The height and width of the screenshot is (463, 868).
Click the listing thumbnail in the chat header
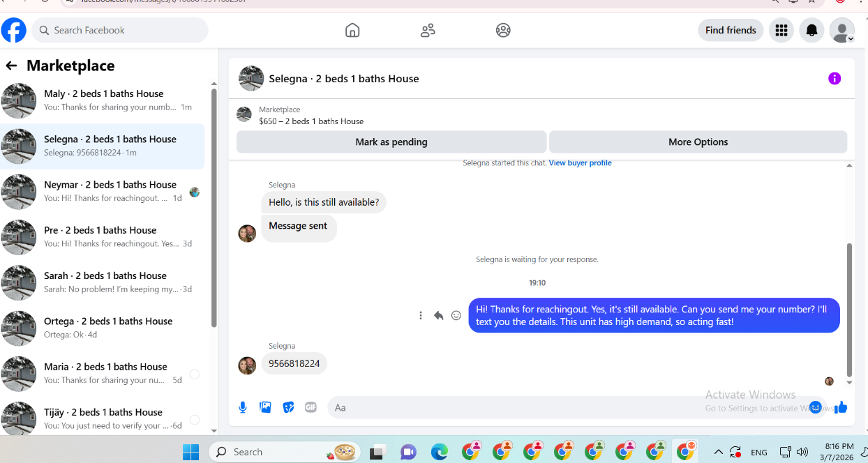(x=251, y=79)
